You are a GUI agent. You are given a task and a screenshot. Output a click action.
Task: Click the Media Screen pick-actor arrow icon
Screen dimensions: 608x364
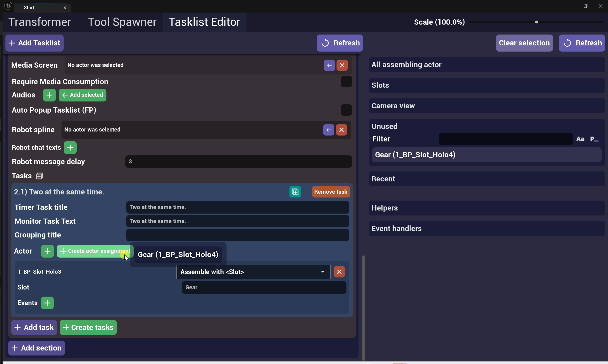[x=329, y=65]
